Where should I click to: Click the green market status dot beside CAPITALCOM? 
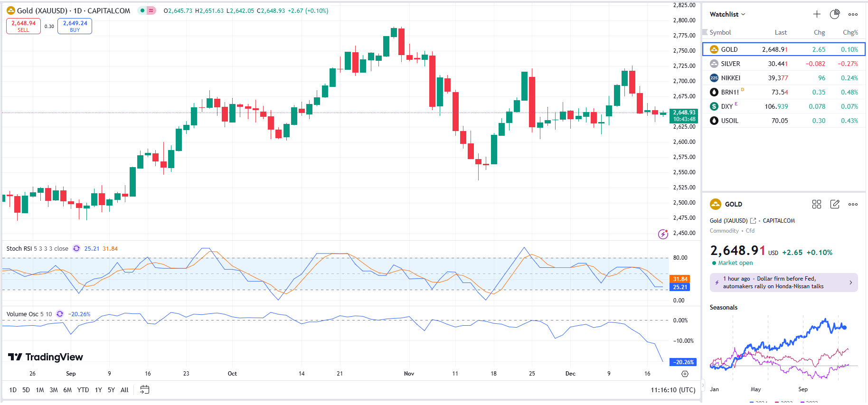[x=142, y=10]
